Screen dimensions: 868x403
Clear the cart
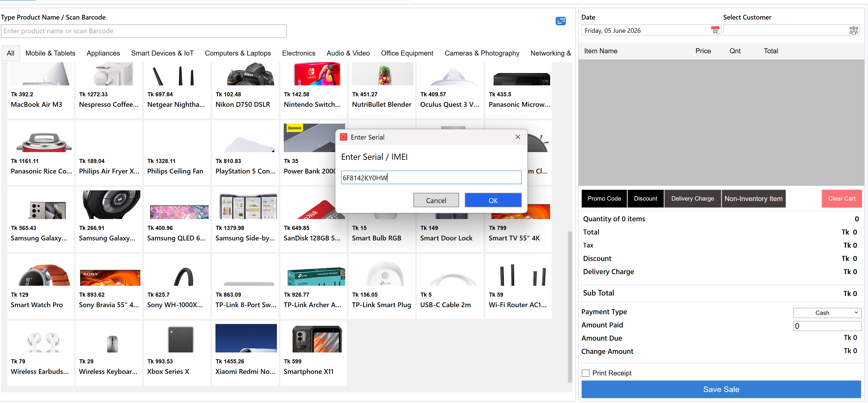point(842,199)
